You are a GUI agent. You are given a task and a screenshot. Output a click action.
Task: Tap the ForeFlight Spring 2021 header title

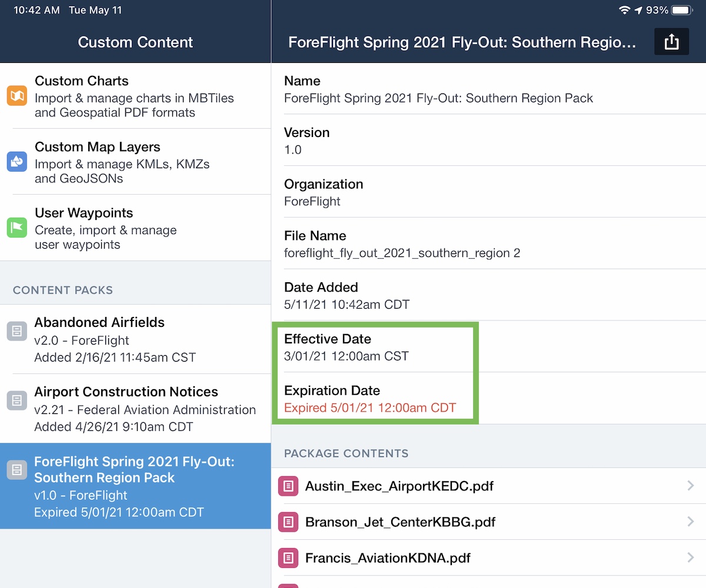462,42
